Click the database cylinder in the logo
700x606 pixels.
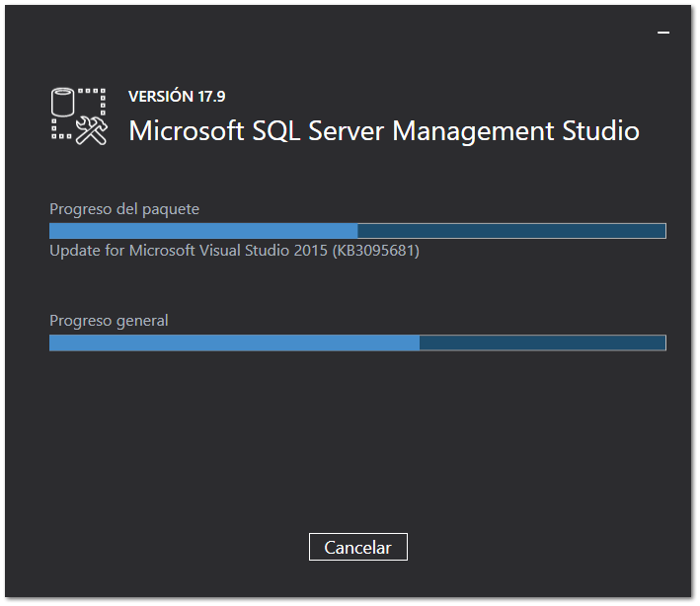coord(64,103)
